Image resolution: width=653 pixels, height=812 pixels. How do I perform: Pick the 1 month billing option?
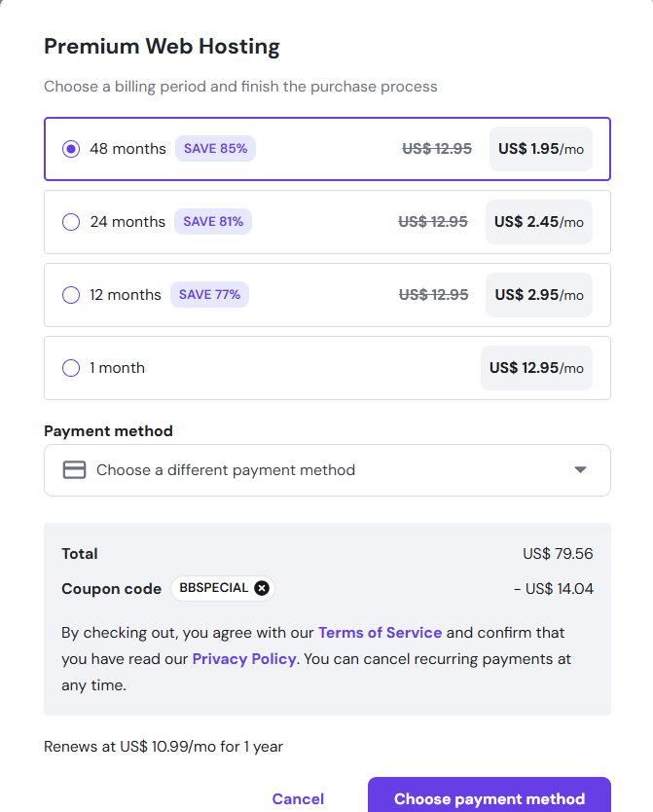click(70, 368)
